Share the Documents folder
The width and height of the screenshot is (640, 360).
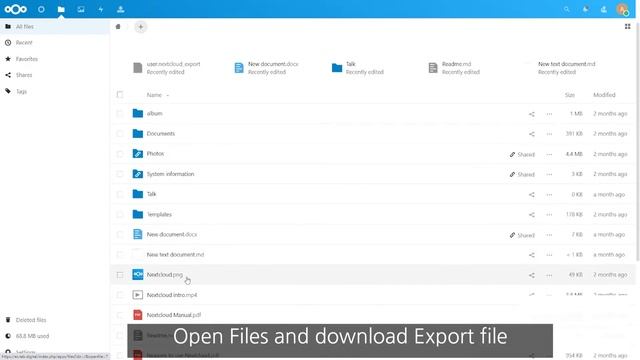[531, 134]
